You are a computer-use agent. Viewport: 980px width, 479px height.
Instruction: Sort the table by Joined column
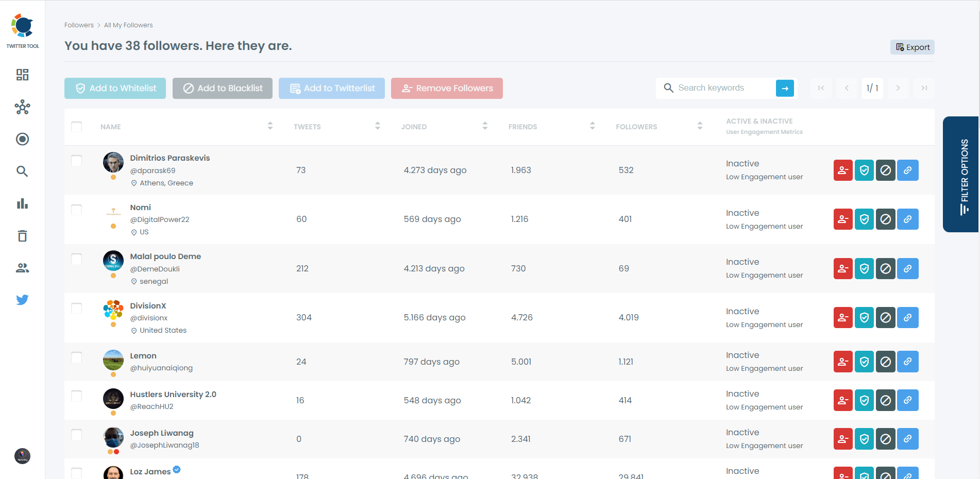(485, 126)
